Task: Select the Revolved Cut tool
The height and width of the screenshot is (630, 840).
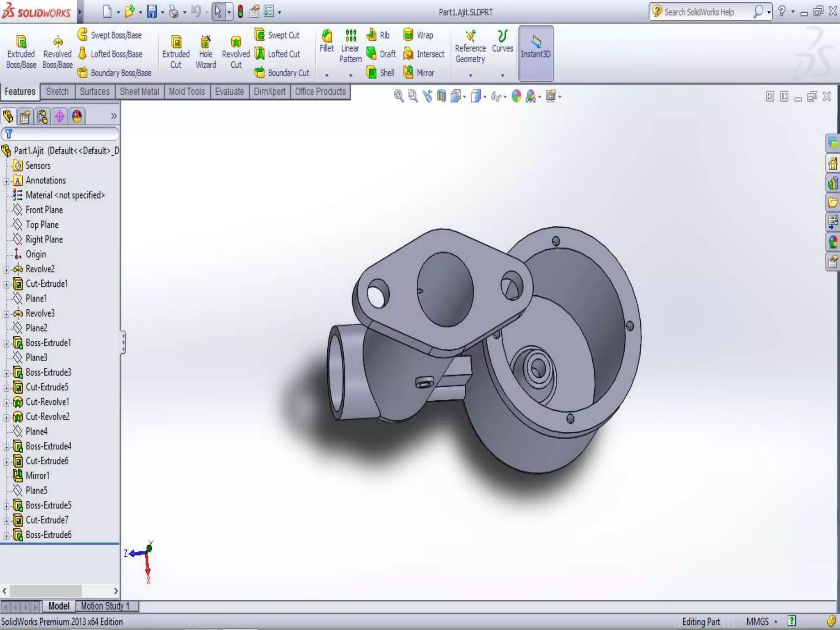Action: click(x=236, y=52)
